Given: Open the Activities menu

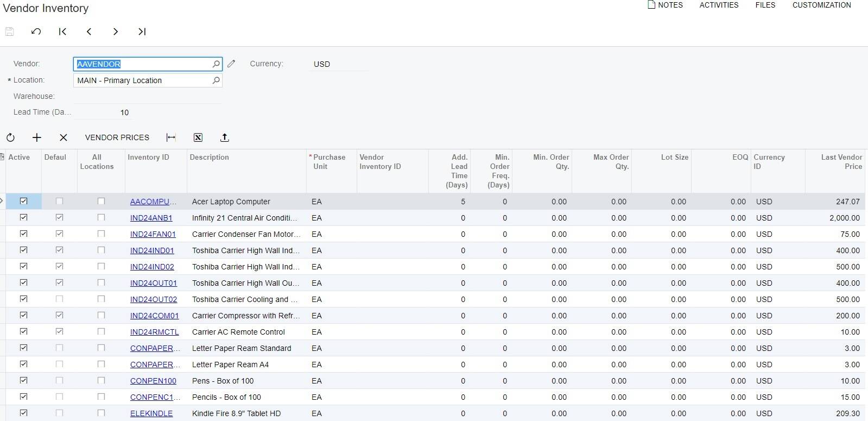Looking at the screenshot, I should tap(719, 5).
